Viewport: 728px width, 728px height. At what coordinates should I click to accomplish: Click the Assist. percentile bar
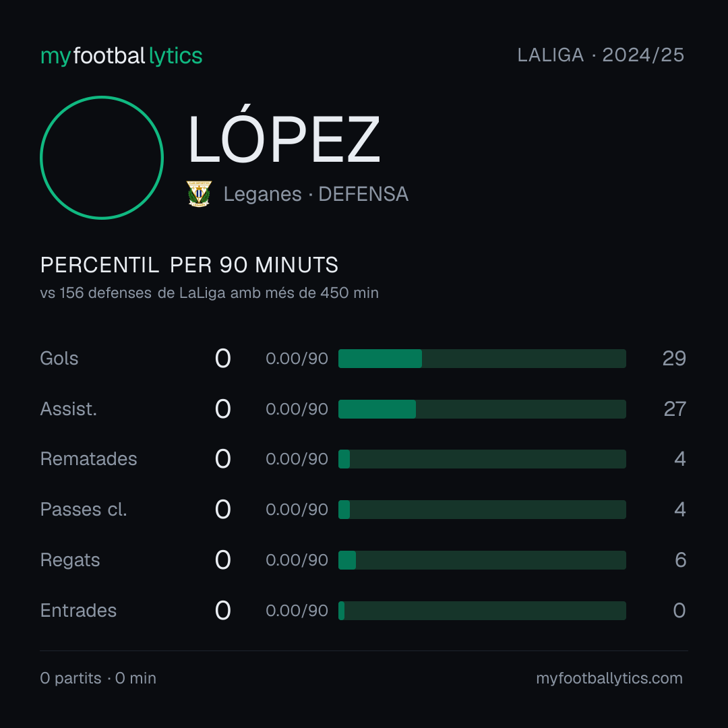[x=482, y=409]
